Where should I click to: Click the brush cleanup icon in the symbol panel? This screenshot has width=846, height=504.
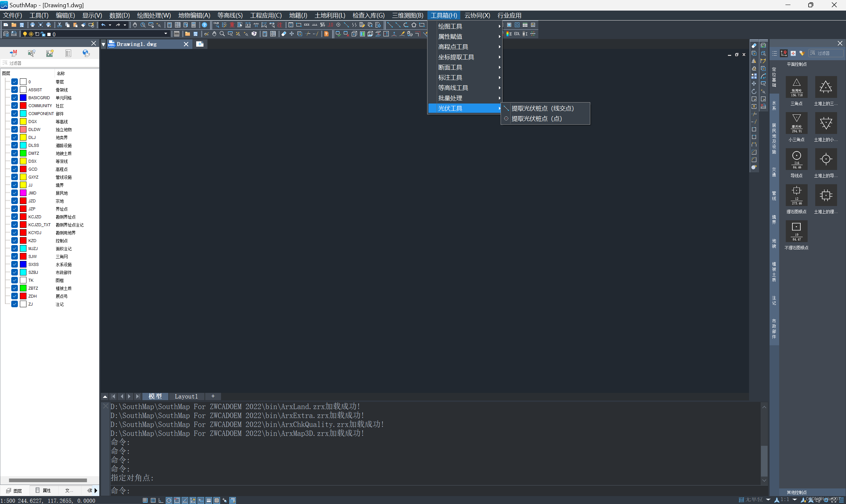(x=802, y=53)
